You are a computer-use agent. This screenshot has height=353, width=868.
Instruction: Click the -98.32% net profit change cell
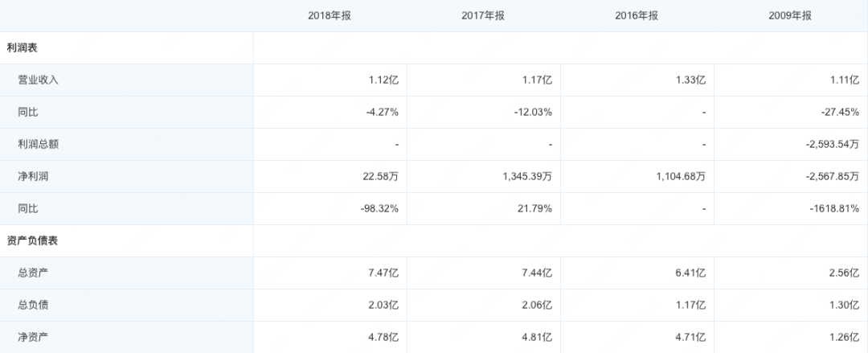(x=379, y=209)
